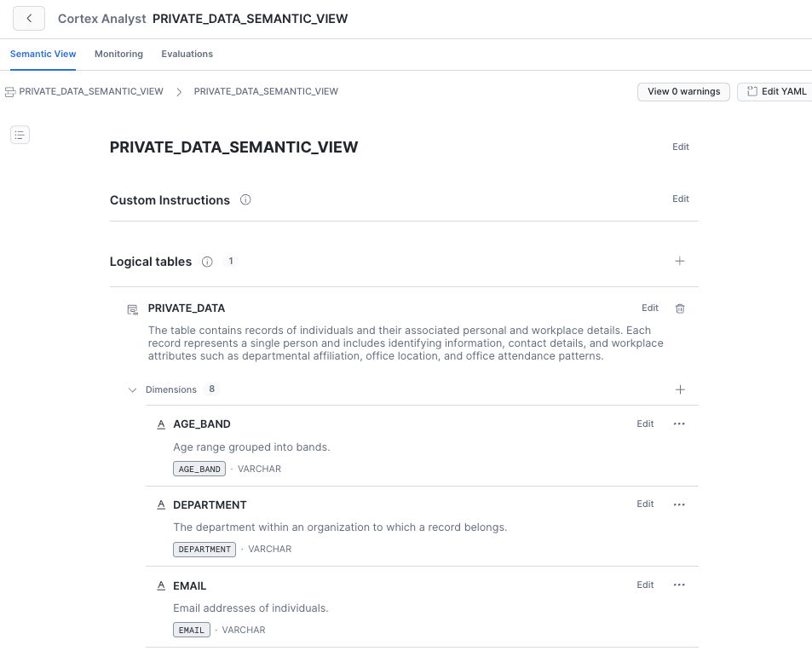Viewport: 812px width, 651px height.
Task: Click the Logical tables info icon
Action: click(207, 262)
